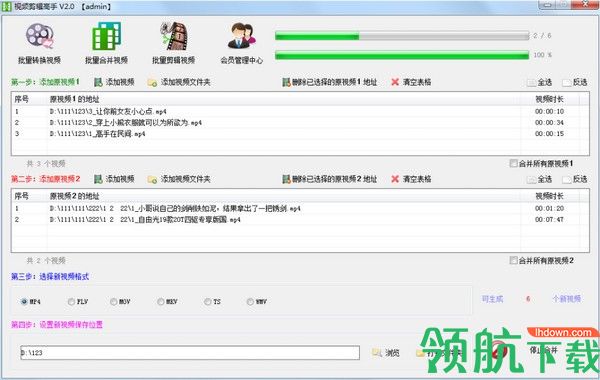This screenshot has width=600, height=380.
Task: Click duration 00:00:34 cell
Action: (549, 122)
